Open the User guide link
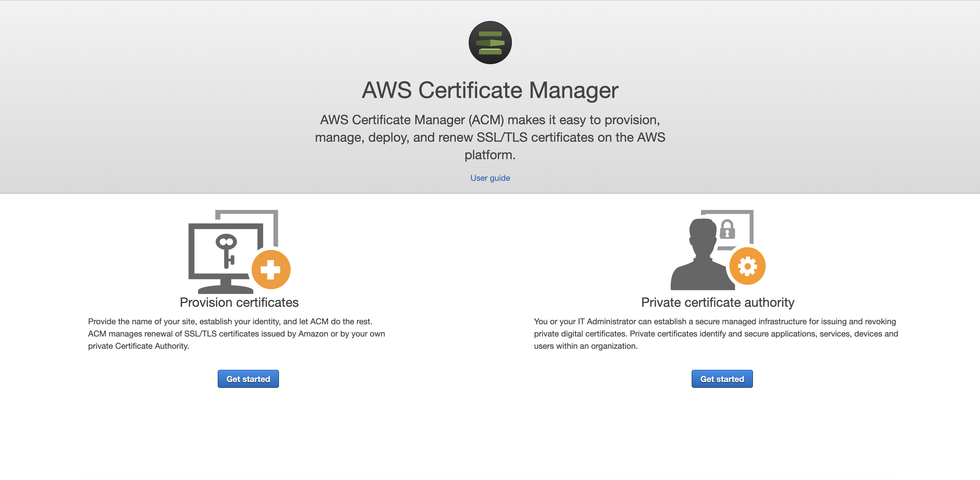Screen dimensions: 980x480 pos(490,178)
